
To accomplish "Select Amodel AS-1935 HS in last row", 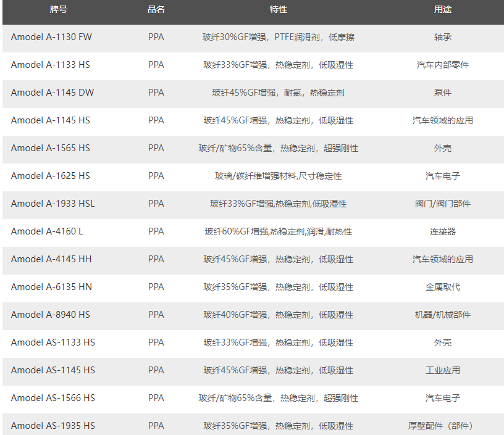I will point(53,426).
